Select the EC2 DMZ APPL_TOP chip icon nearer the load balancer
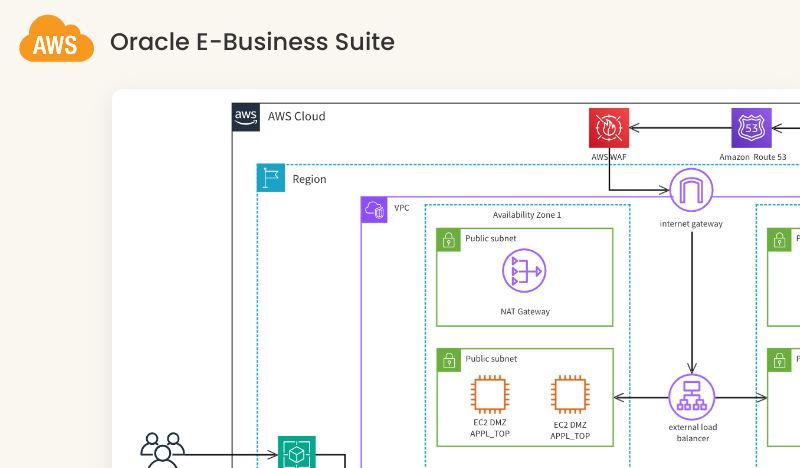The width and height of the screenshot is (800, 468). (x=570, y=394)
